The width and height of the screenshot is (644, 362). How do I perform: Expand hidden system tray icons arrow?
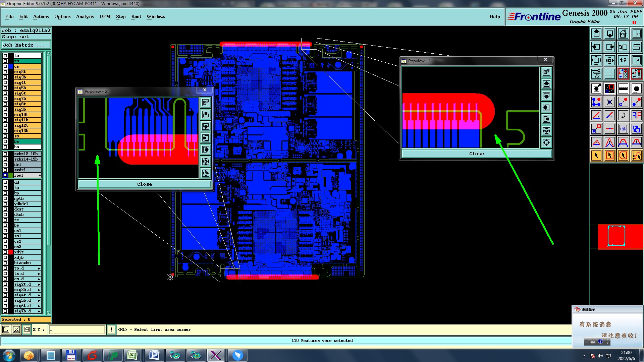(584, 356)
